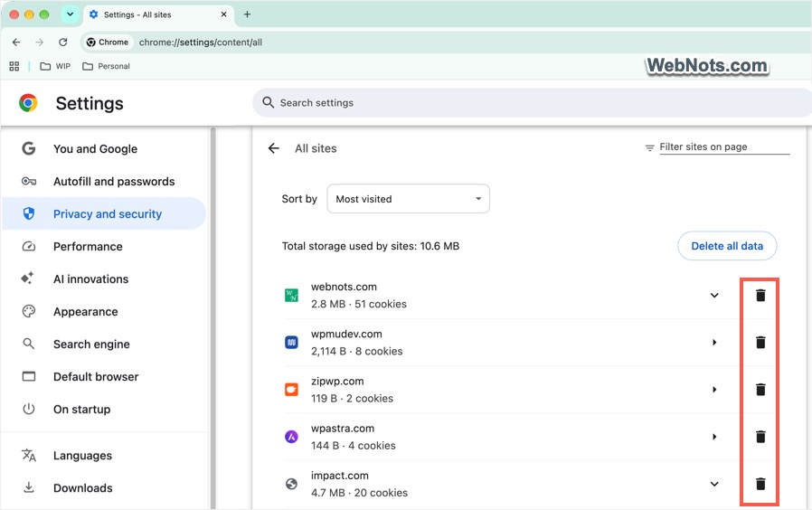Open Default browser settings
The width and height of the screenshot is (812, 510).
click(x=96, y=377)
